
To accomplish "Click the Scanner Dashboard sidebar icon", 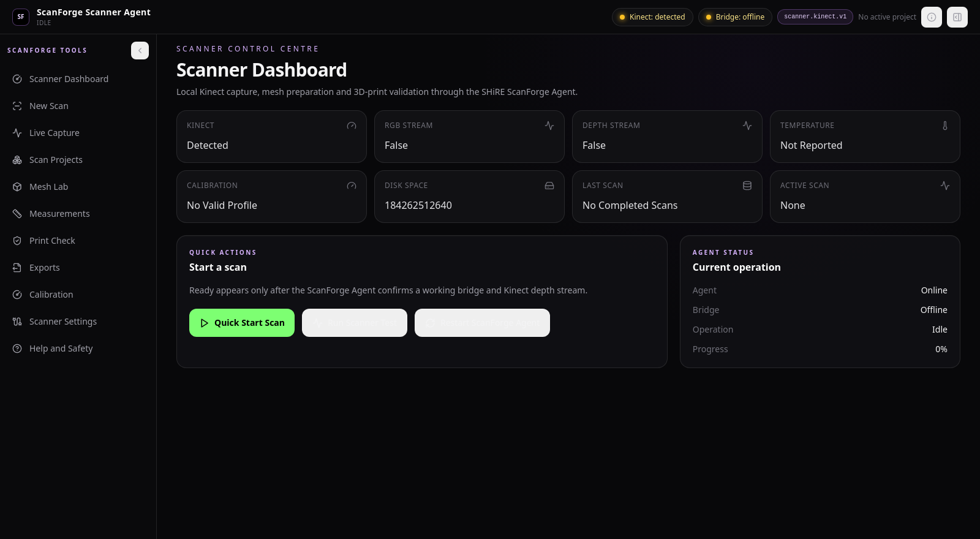I will [17, 79].
